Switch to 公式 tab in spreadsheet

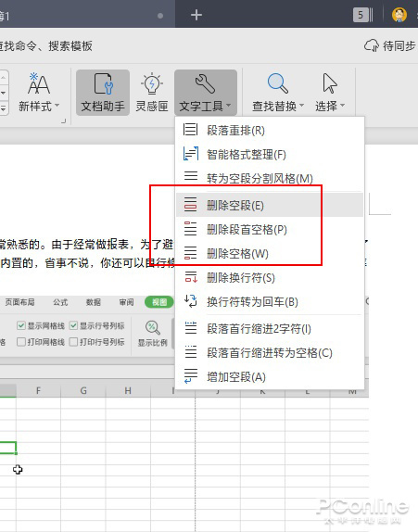point(60,302)
